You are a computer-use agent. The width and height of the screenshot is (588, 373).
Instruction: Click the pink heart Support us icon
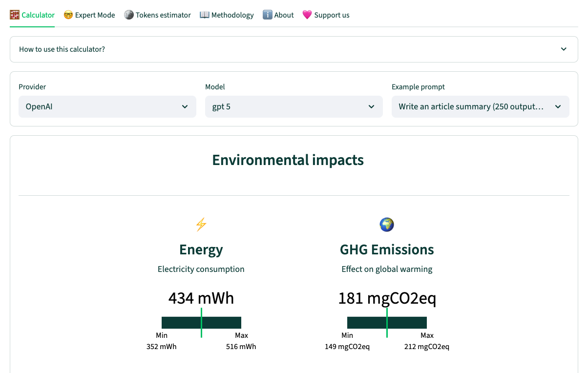(307, 15)
